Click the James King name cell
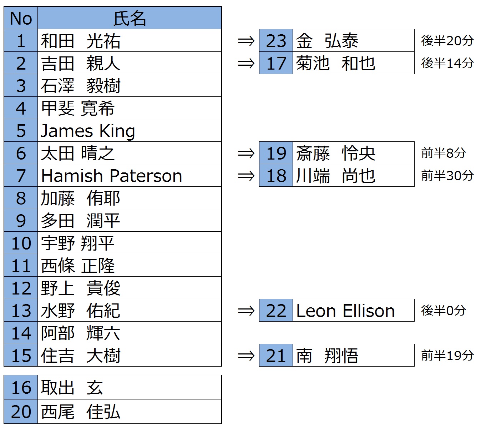 pyautogui.click(x=130, y=131)
